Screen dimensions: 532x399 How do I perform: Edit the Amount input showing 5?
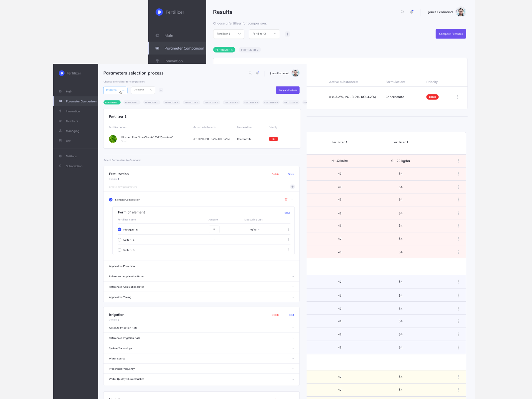click(x=214, y=229)
